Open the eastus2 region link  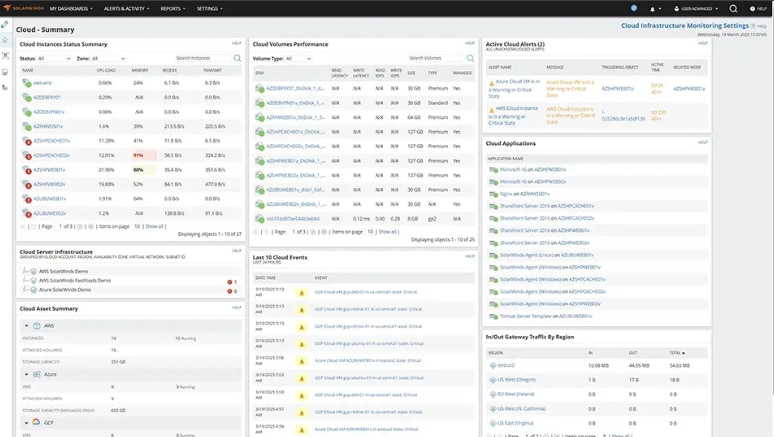[506, 365]
